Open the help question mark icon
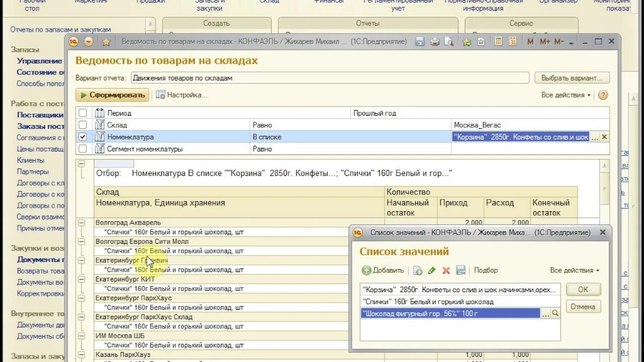The height and width of the screenshot is (362, 644). click(x=603, y=95)
